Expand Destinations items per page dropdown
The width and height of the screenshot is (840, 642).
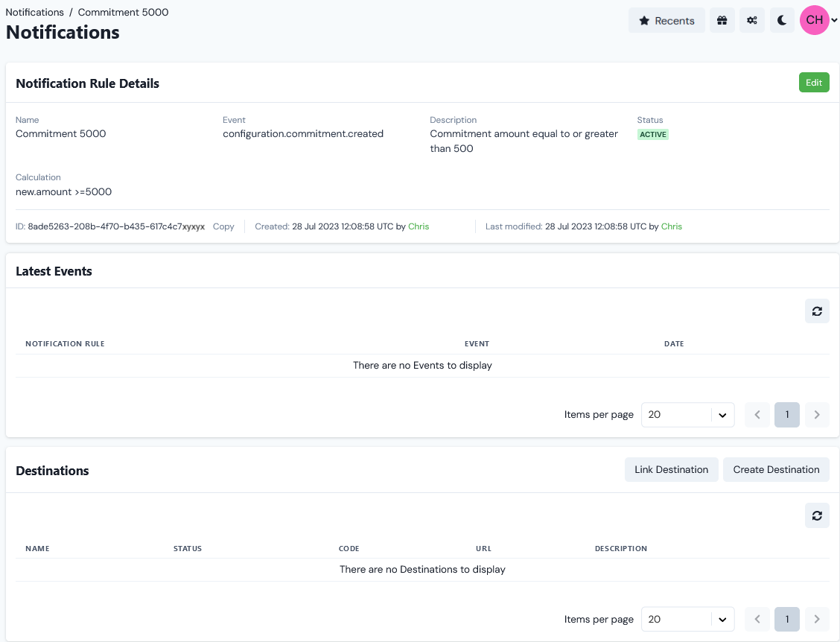687,619
